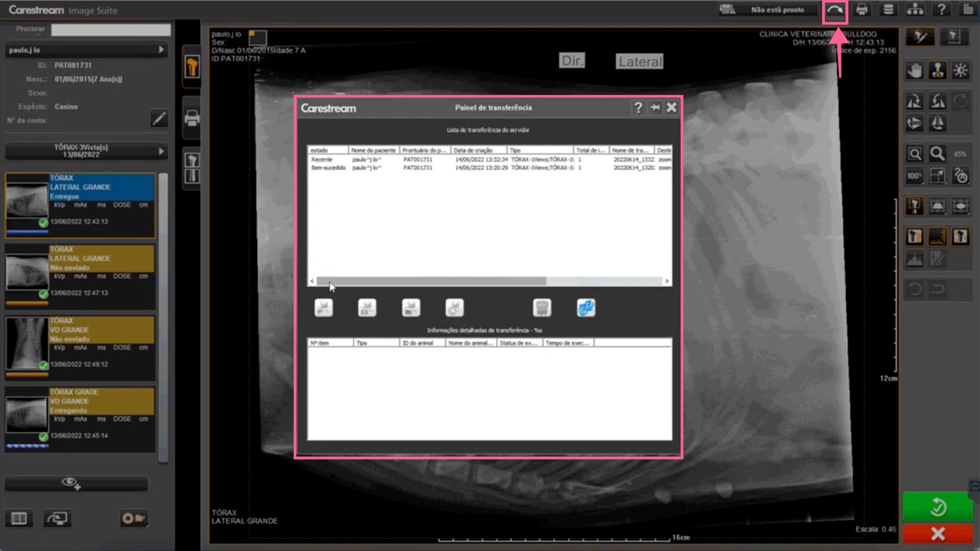The height and width of the screenshot is (551, 980).
Task: Click the printer icon in top bar
Action: (861, 10)
